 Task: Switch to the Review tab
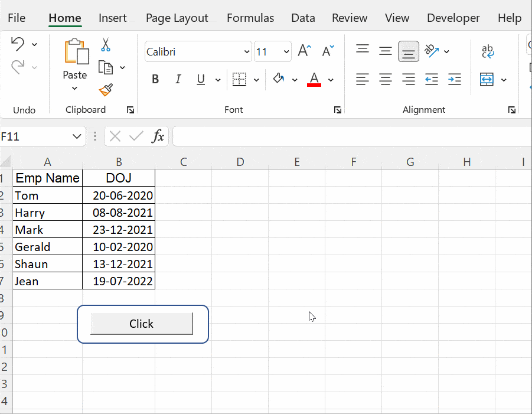pos(350,18)
